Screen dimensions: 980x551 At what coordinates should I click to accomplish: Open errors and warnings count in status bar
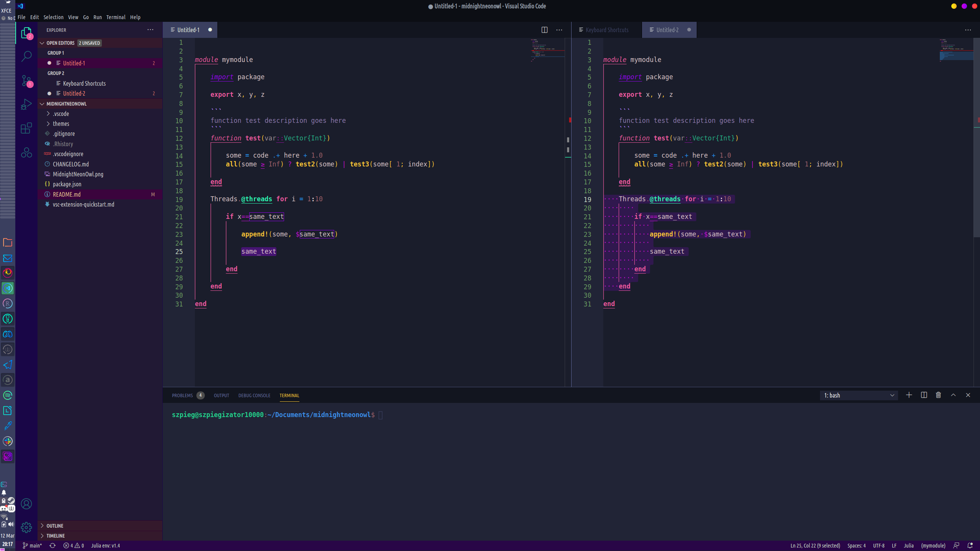73,546
